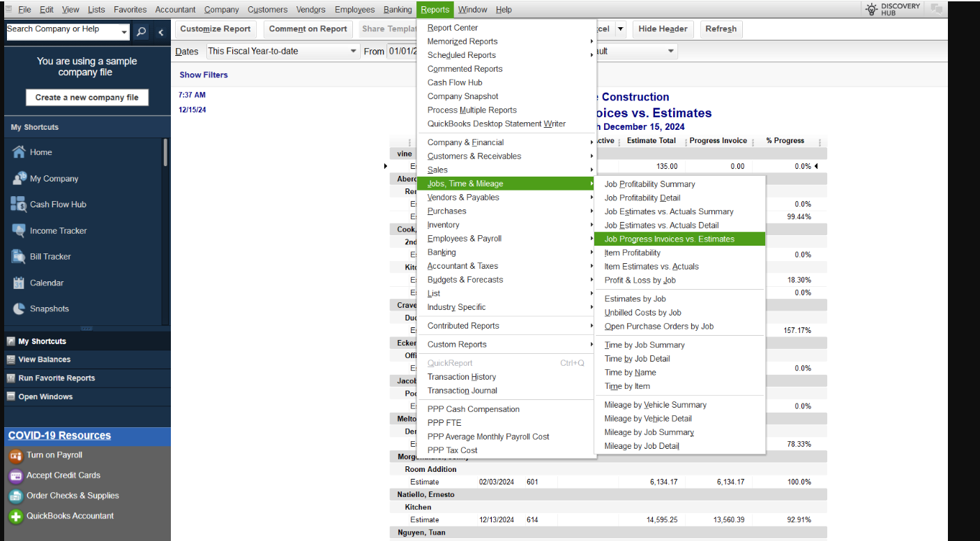980x541 pixels.
Task: Expand the Employees & Payroll submenu
Action: [x=507, y=239]
